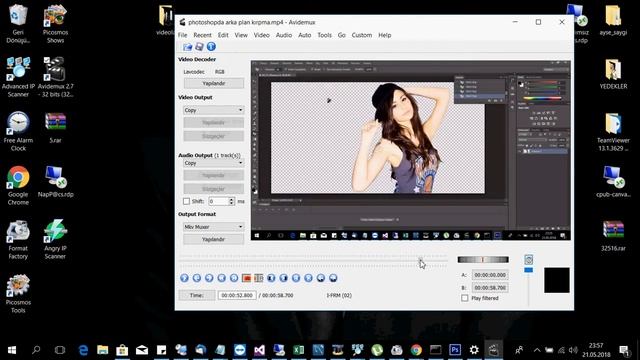Viewport: 640px width, 360px height.
Task: Select Advanced IP Scanner desktop icon
Action: 18,78
